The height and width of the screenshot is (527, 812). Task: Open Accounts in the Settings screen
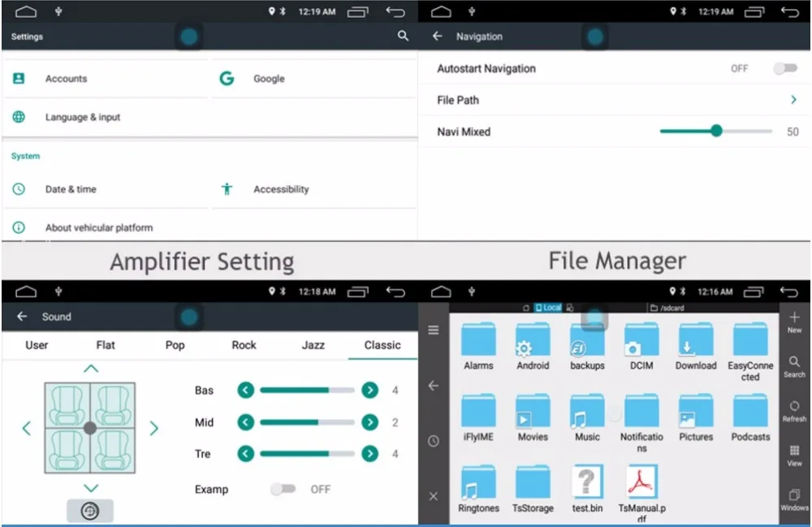pos(105,79)
